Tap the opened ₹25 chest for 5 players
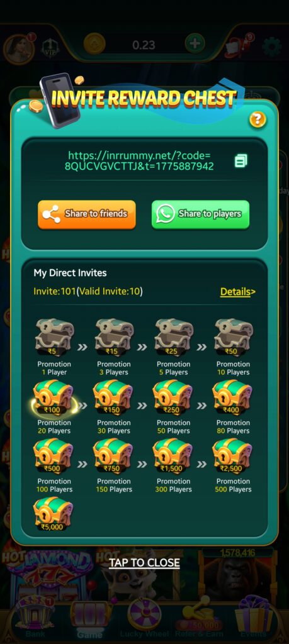This screenshot has width=289, height=644. click(x=174, y=338)
